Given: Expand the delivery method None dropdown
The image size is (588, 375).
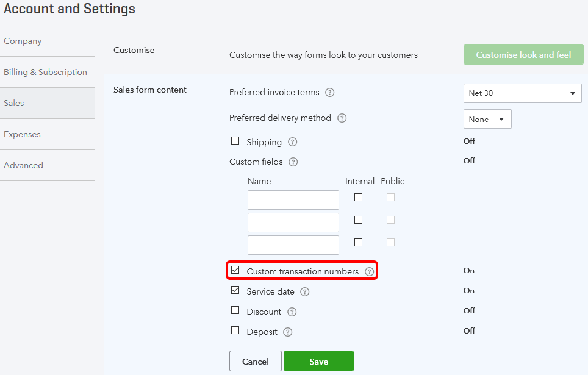Looking at the screenshot, I should [x=487, y=120].
